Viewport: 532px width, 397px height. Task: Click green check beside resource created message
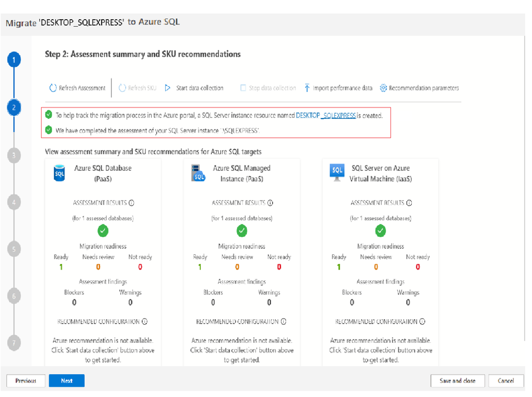pos(49,115)
